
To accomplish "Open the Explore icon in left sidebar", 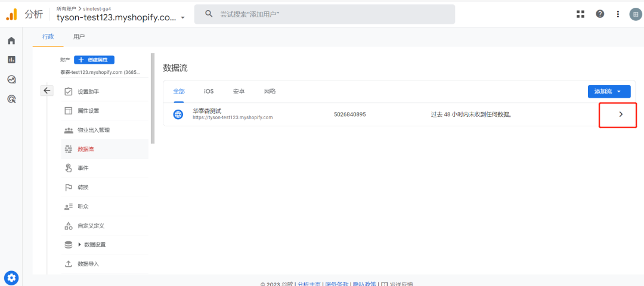I will point(11,79).
